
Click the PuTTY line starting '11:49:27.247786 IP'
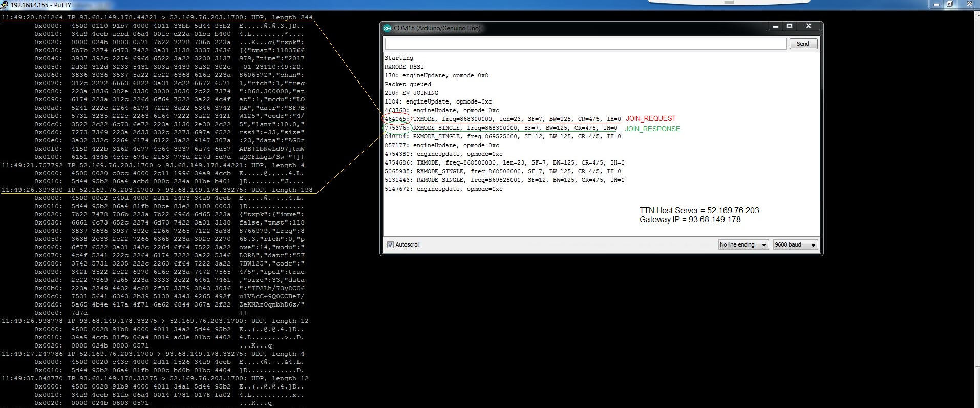[153, 354]
